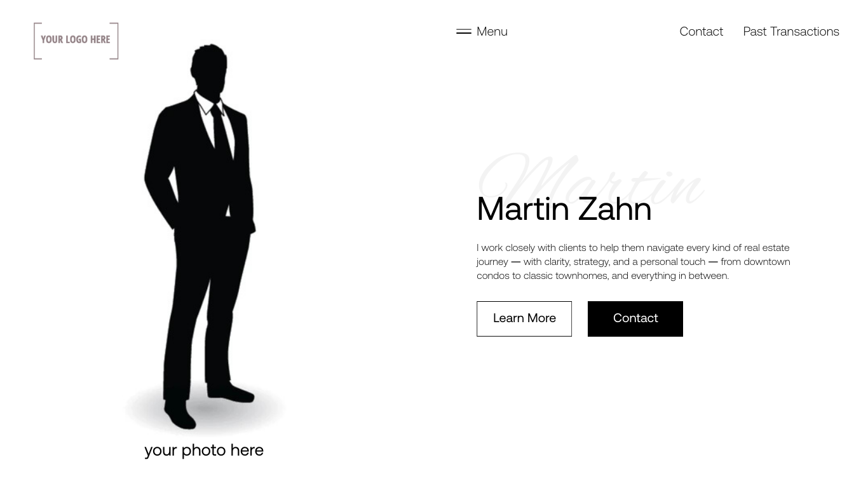Click the shadow beneath the silhouette

coord(207,410)
